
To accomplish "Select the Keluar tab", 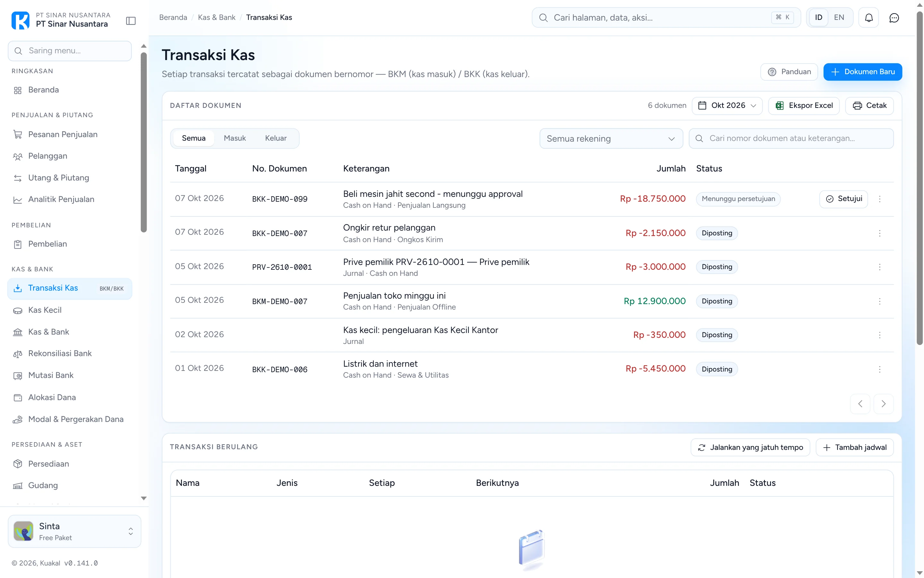I will tap(276, 138).
